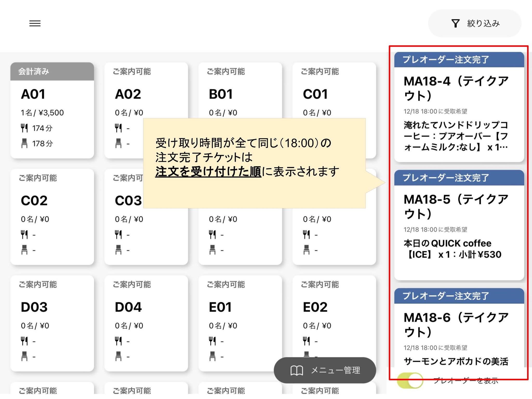Click A01 fork-and-knife meal time icon

coord(24,128)
